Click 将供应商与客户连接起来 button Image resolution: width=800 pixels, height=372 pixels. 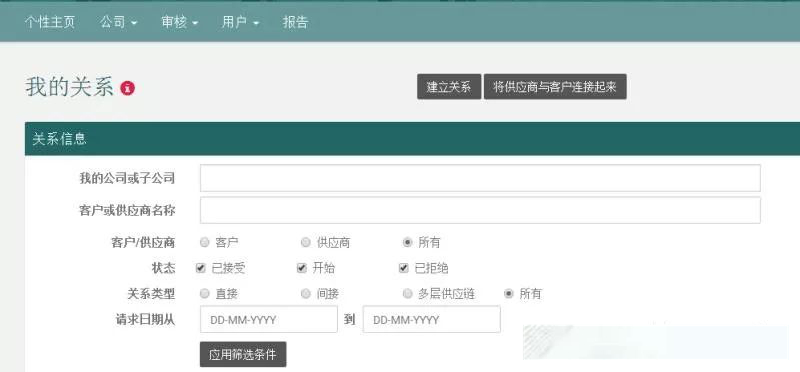coord(555,87)
